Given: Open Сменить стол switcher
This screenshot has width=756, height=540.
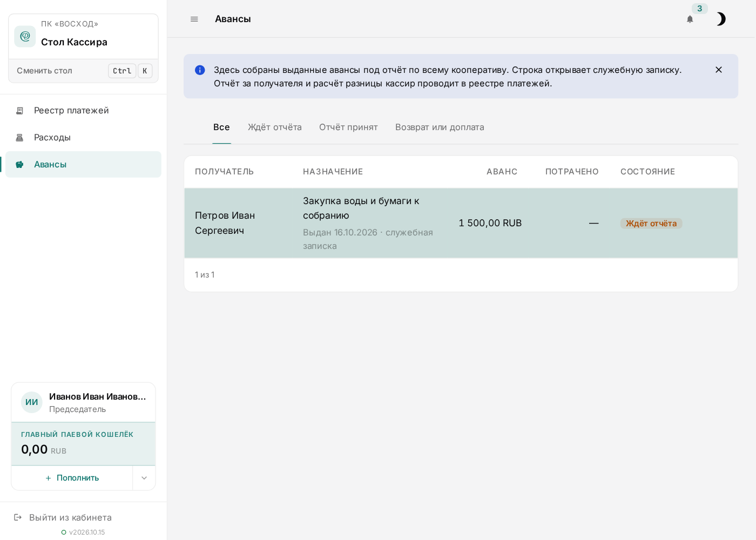Looking at the screenshot, I should point(84,71).
